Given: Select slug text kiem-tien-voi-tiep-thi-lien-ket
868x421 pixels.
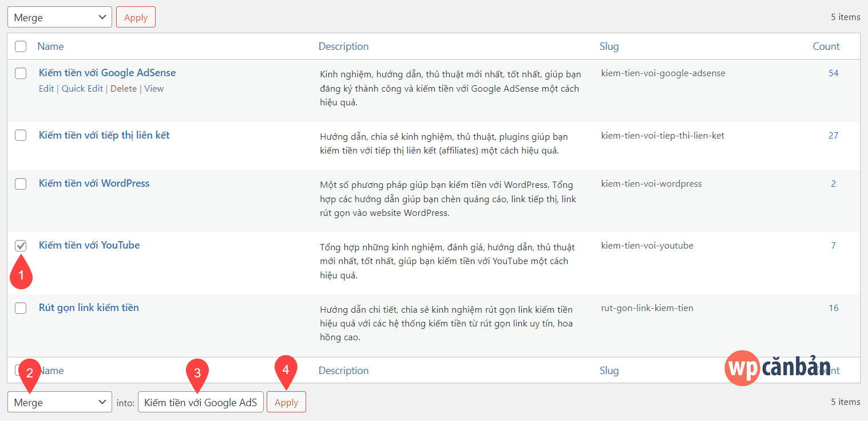Looking at the screenshot, I should pos(663,135).
